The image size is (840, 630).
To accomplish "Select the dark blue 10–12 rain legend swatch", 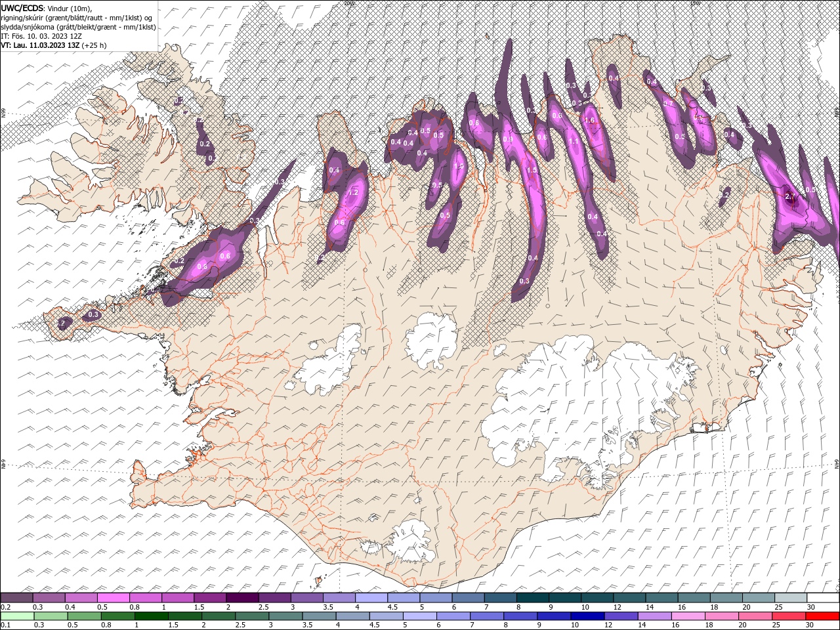I will [587, 616].
